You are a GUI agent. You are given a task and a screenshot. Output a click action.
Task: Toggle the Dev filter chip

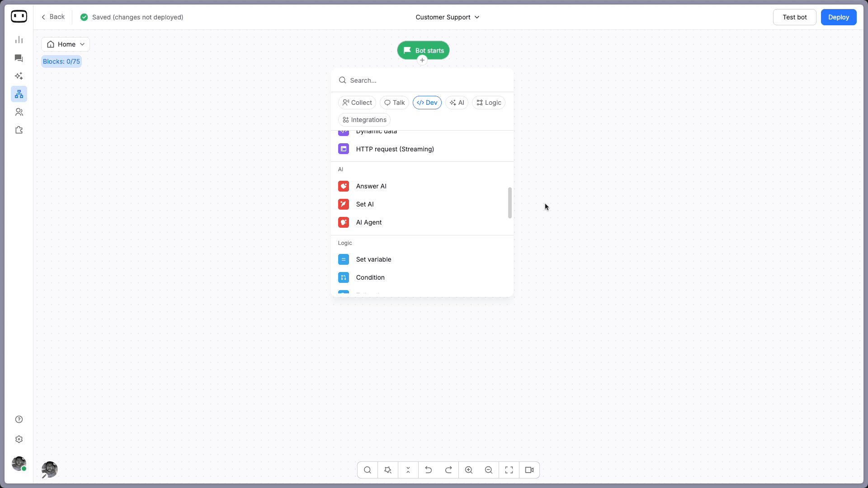427,103
